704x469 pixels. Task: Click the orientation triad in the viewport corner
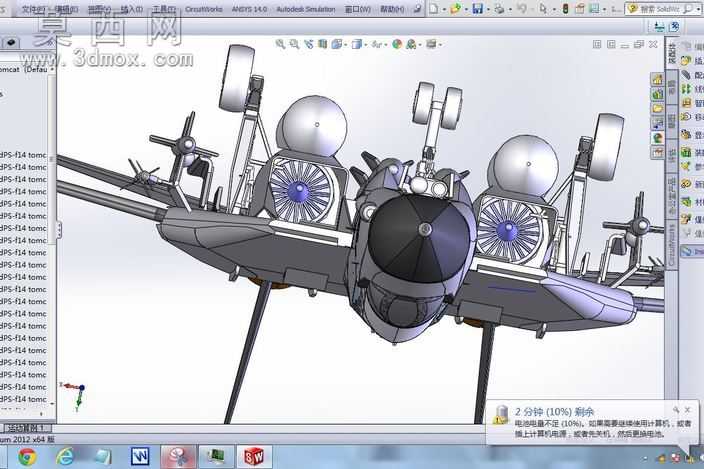tap(75, 395)
